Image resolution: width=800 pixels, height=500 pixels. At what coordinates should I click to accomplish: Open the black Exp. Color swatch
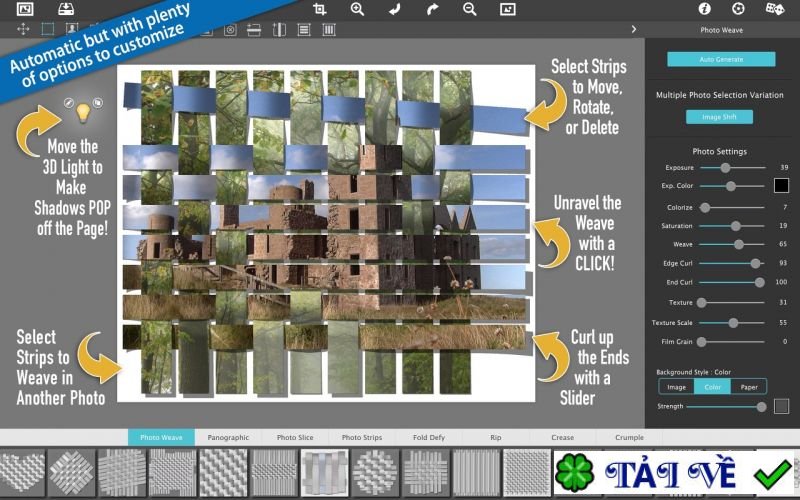[781, 185]
